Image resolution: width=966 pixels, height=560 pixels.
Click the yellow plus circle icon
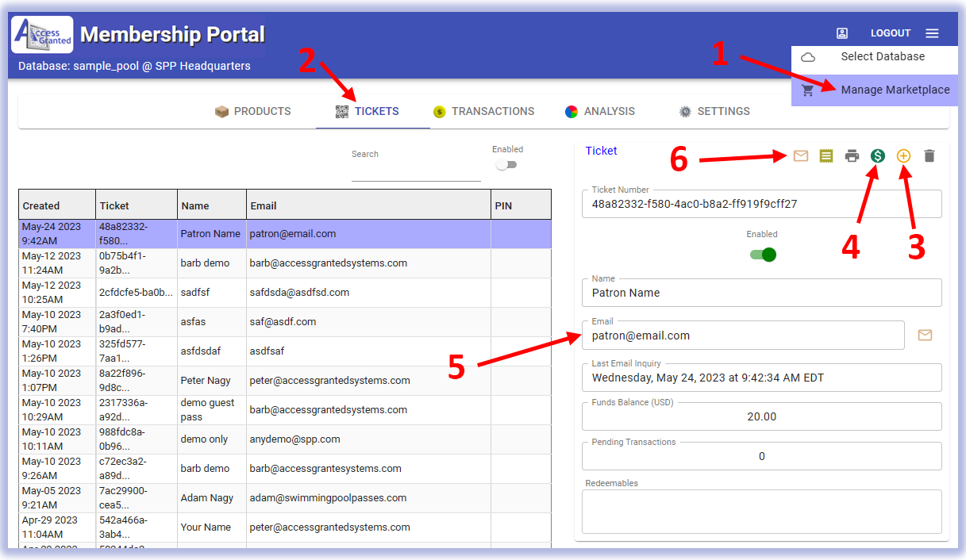(x=903, y=156)
